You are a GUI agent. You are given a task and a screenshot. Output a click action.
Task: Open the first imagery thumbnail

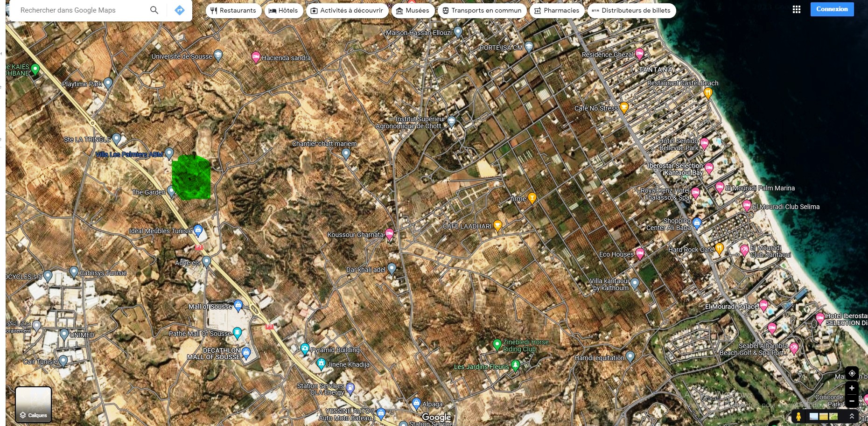point(814,416)
